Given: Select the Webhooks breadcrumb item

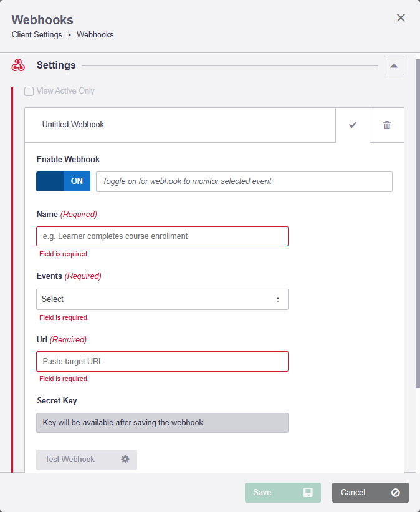Looking at the screenshot, I should (x=95, y=34).
